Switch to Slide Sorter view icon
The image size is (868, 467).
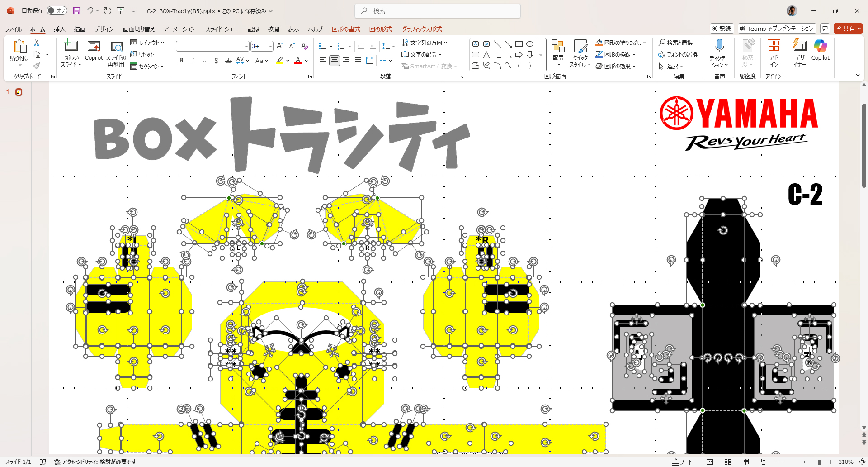click(x=728, y=462)
